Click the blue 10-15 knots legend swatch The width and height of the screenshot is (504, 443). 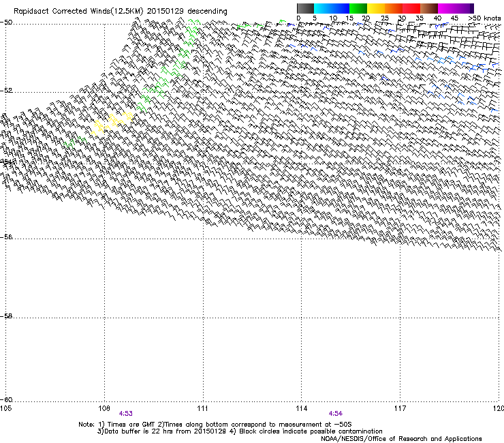(x=341, y=8)
